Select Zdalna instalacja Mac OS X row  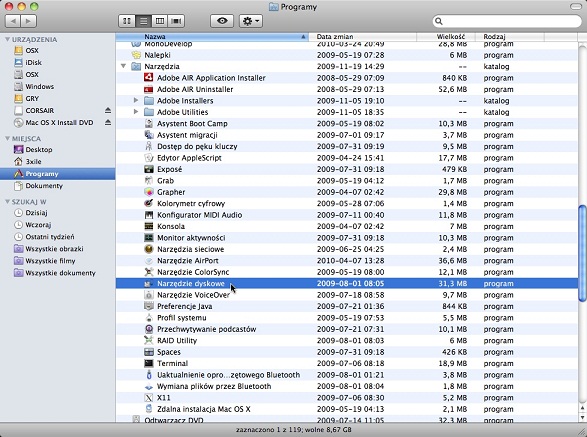347,409
